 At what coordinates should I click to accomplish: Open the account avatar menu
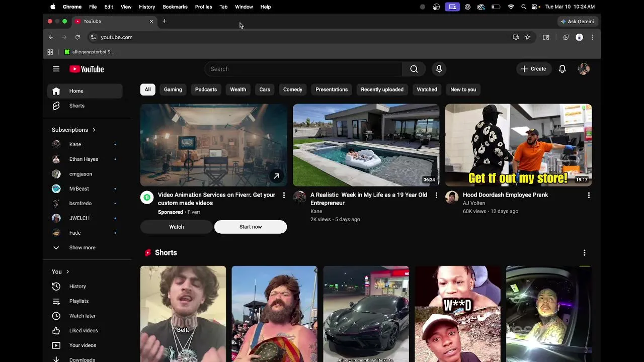click(584, 69)
